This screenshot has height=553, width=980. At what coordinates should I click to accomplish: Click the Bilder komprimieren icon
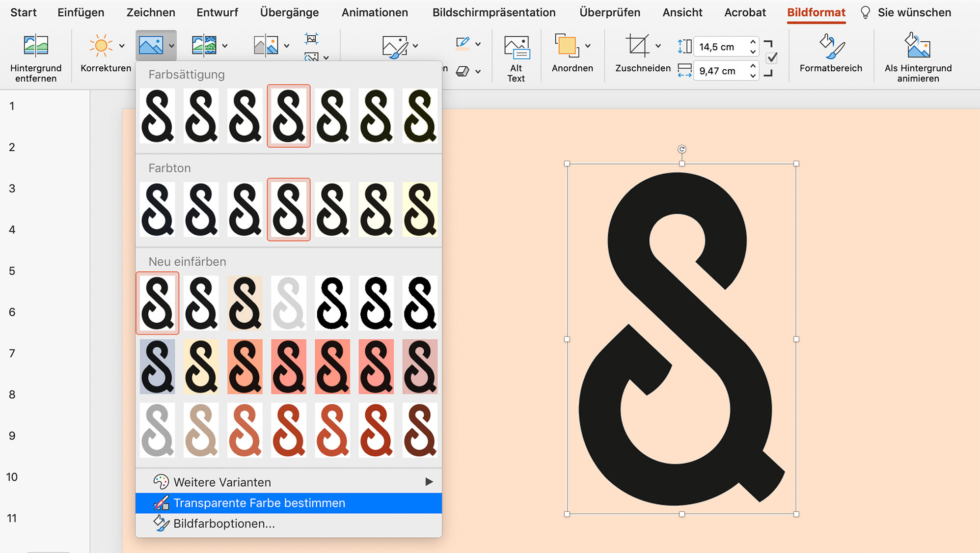point(311,38)
